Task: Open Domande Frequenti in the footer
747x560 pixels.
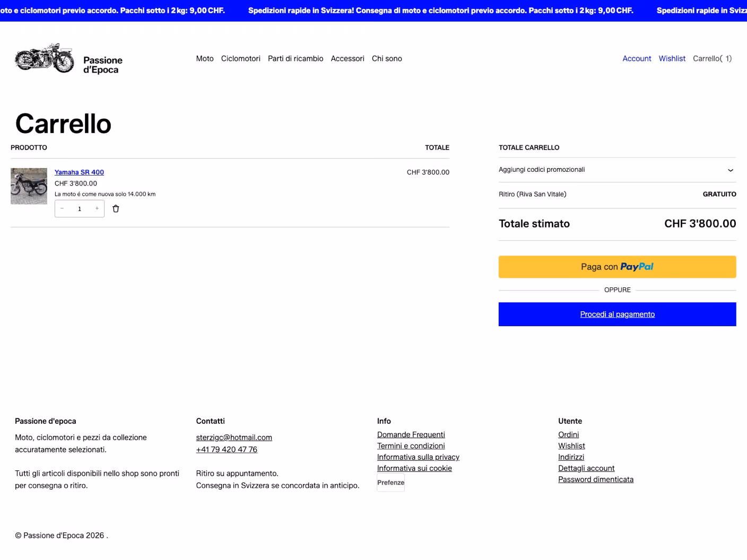Action: [411, 435]
